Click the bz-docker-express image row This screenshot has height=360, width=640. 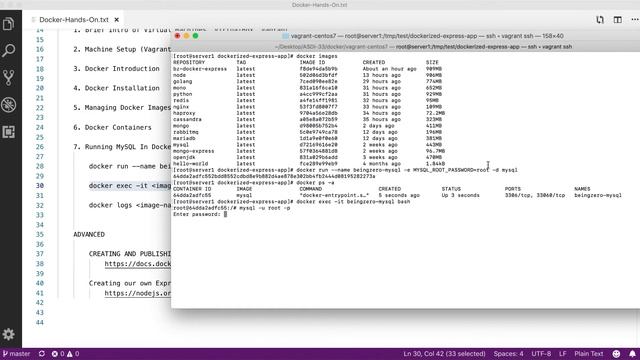pos(307,69)
